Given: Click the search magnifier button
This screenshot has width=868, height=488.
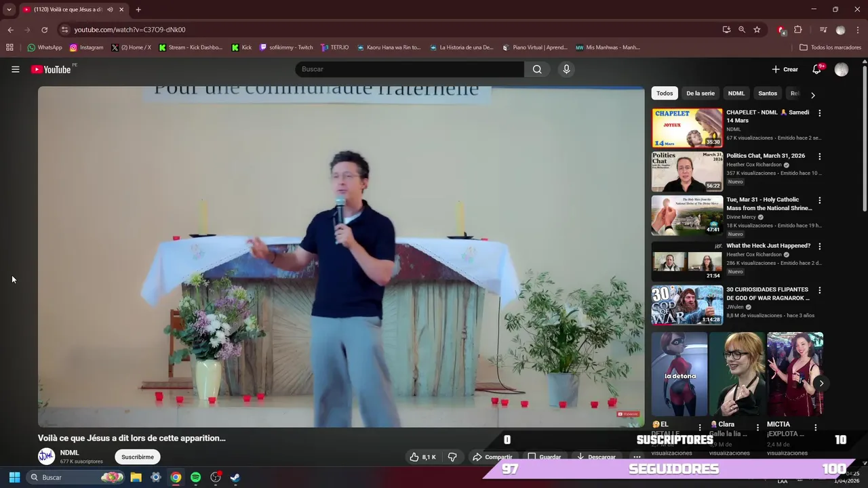Looking at the screenshot, I should 537,69.
